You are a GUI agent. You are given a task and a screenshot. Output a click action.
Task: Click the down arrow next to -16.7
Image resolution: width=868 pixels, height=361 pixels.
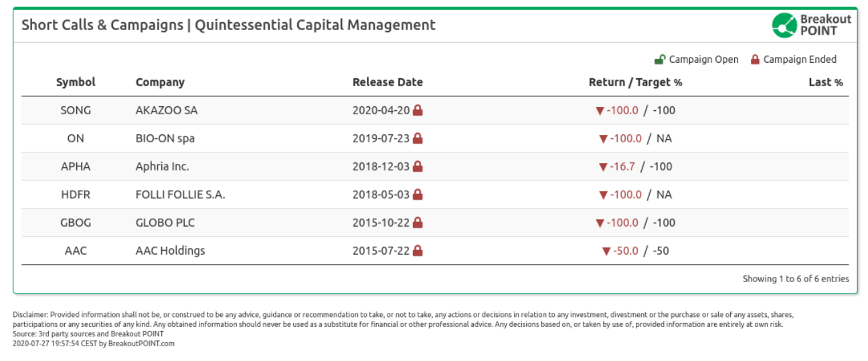pyautogui.click(x=603, y=167)
